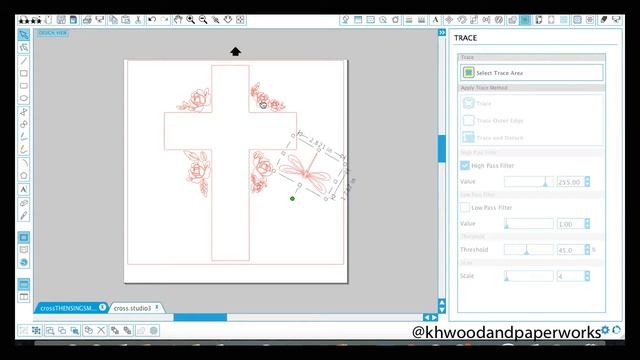The width and height of the screenshot is (640, 360).
Task: Click the vertical scrollbar's down arrow
Action: [442, 309]
